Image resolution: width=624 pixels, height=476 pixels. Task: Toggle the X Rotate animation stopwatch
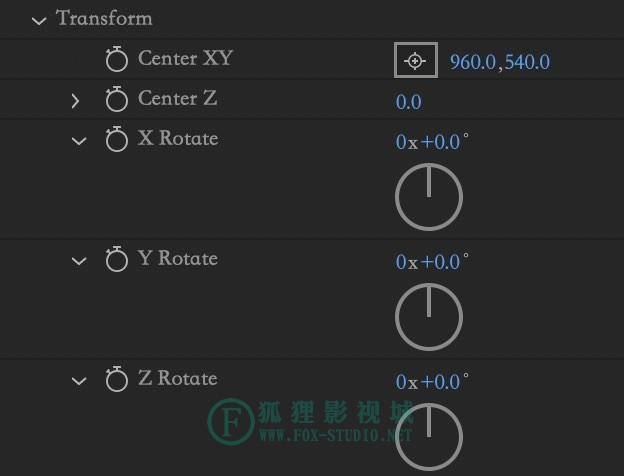click(117, 139)
